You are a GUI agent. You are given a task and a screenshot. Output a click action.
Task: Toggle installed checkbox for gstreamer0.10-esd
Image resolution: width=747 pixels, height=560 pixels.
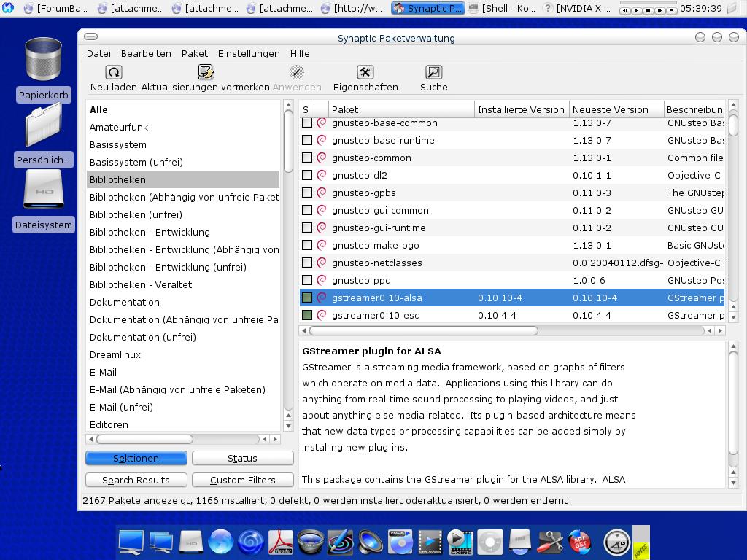[x=307, y=315]
